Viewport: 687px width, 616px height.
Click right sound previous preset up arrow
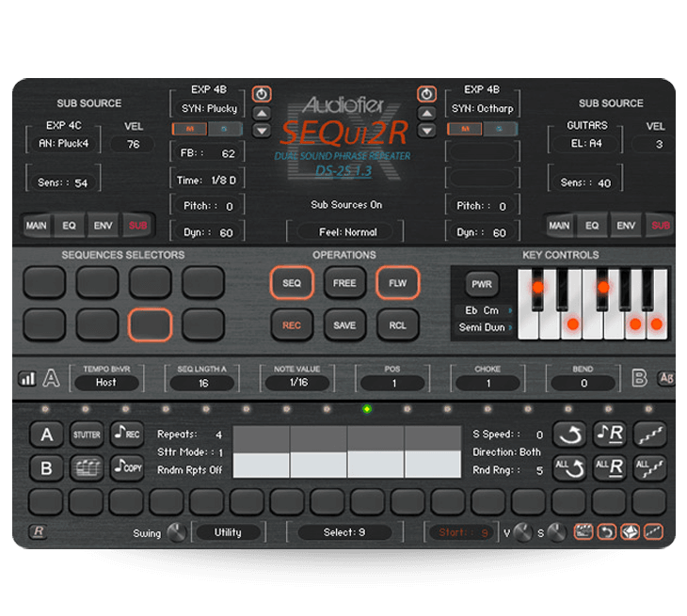[x=426, y=114]
